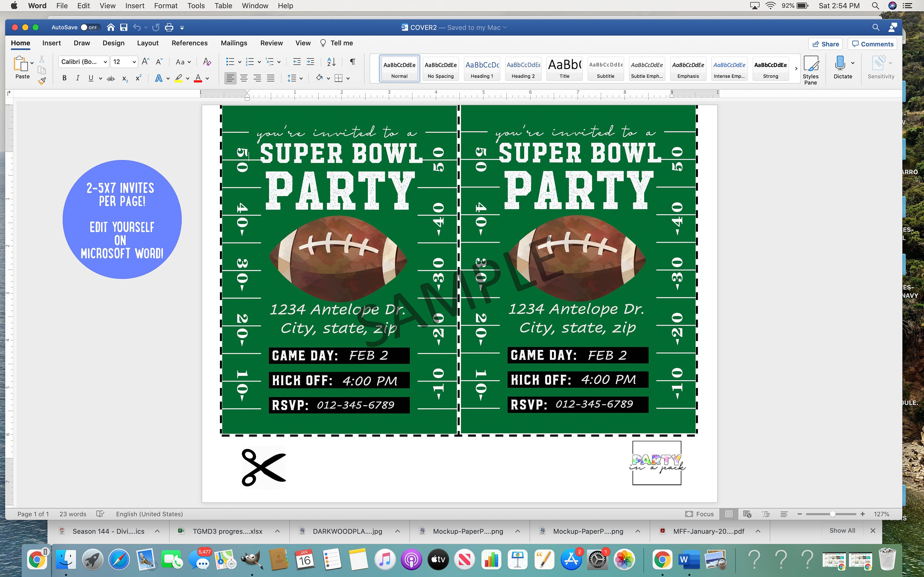Adjust the zoom slider
Image resolution: width=924 pixels, height=577 pixels.
pyautogui.click(x=832, y=514)
